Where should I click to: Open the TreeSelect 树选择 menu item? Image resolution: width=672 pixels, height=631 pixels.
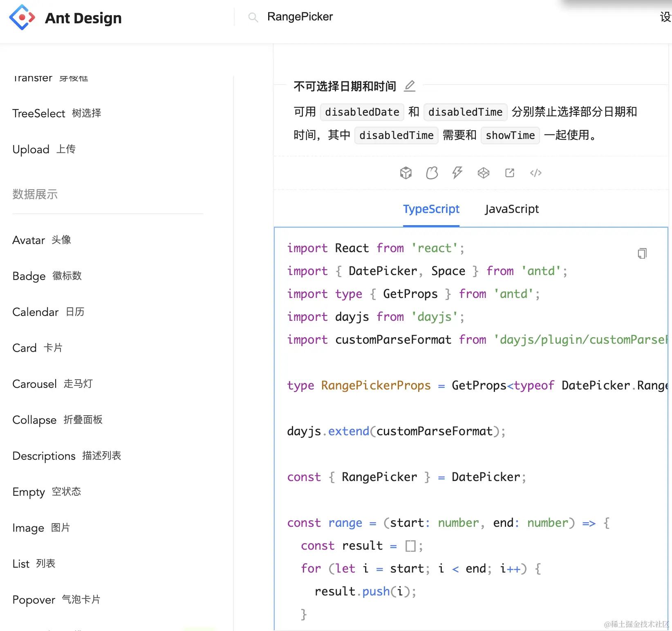(x=57, y=113)
